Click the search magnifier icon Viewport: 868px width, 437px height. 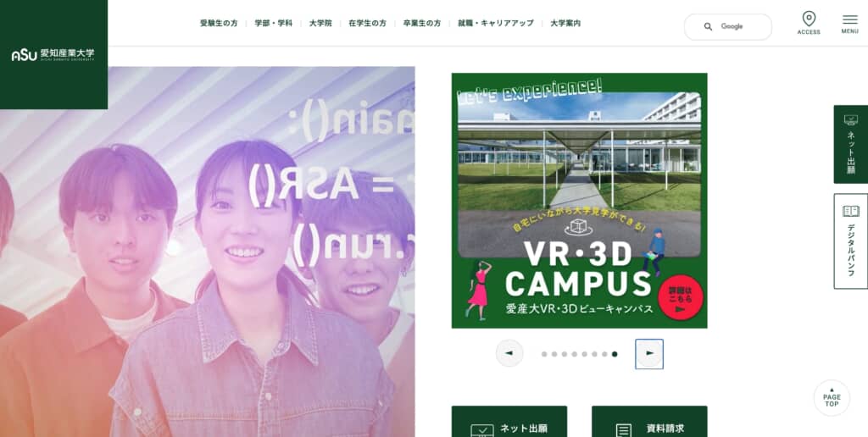(708, 26)
